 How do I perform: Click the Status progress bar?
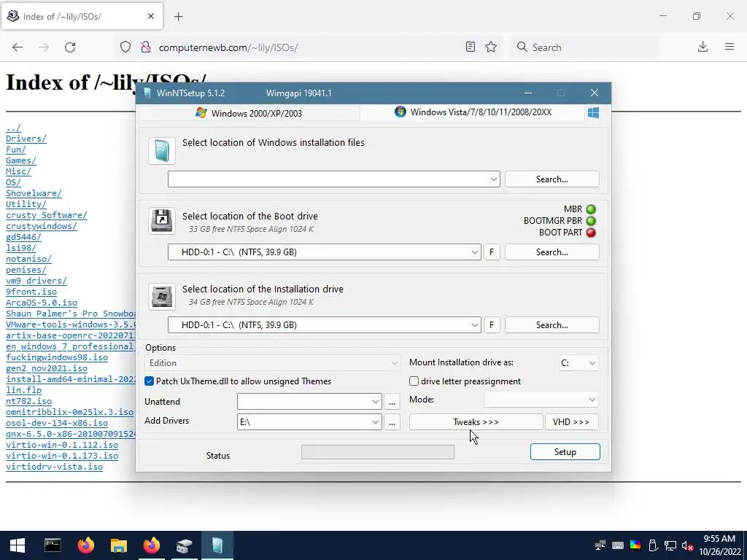click(378, 452)
